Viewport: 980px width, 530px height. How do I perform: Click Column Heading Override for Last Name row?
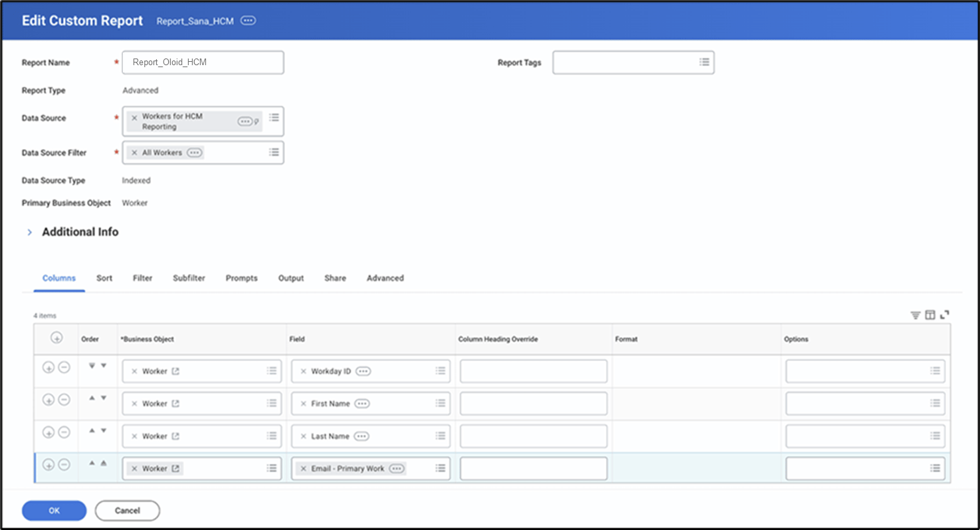click(534, 436)
